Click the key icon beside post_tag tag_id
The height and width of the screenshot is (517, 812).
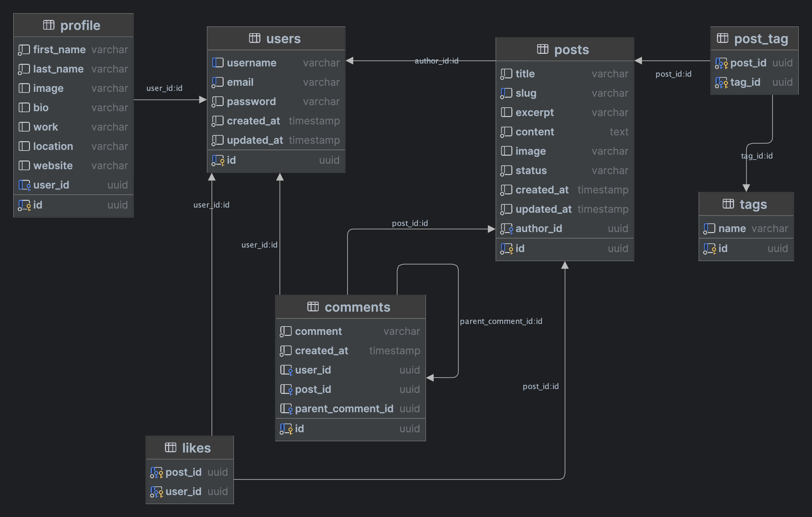tap(721, 82)
